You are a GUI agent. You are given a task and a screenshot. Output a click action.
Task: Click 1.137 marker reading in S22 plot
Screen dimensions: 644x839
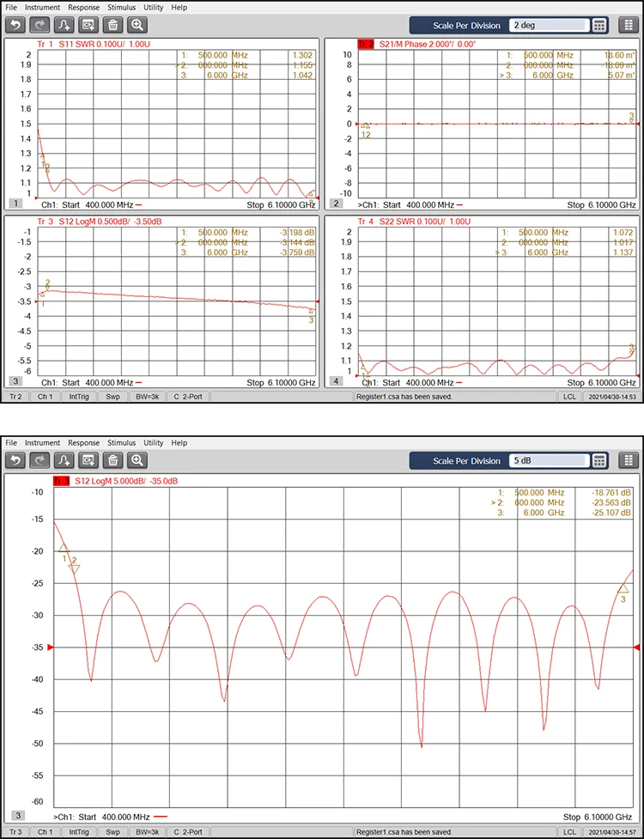coord(623,252)
